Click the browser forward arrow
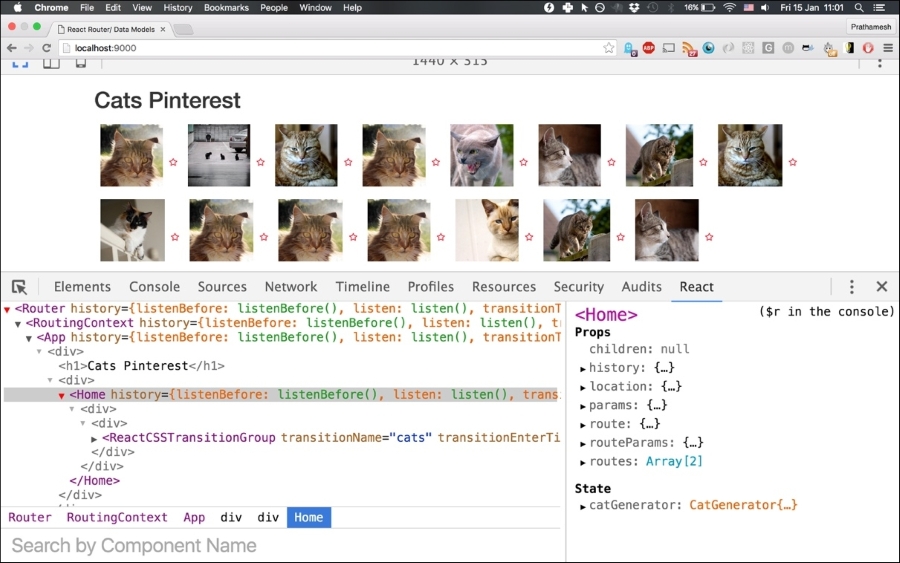 (29, 48)
